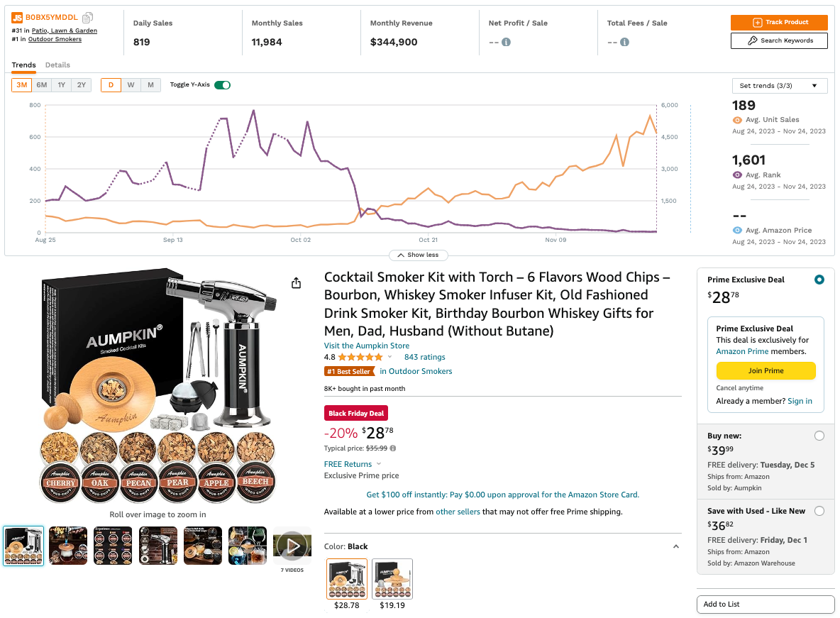The image size is (840, 618).
Task: Click the Typical price info icon
Action: coord(393,448)
